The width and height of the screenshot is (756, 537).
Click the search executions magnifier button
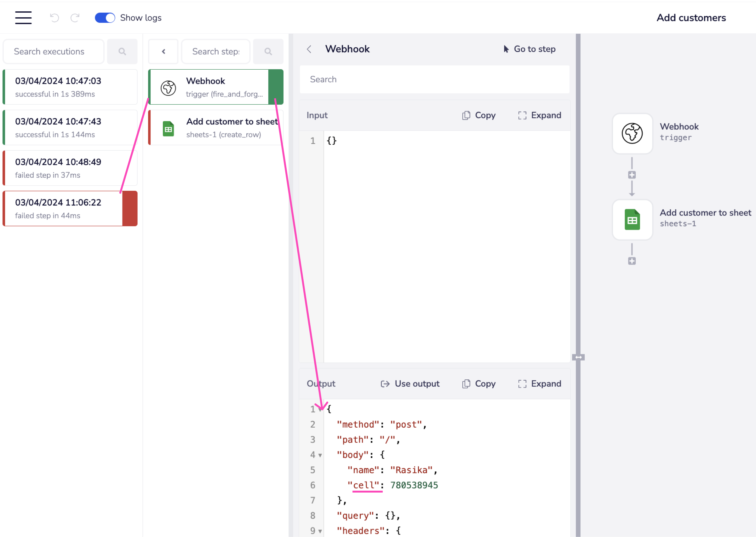(x=122, y=52)
